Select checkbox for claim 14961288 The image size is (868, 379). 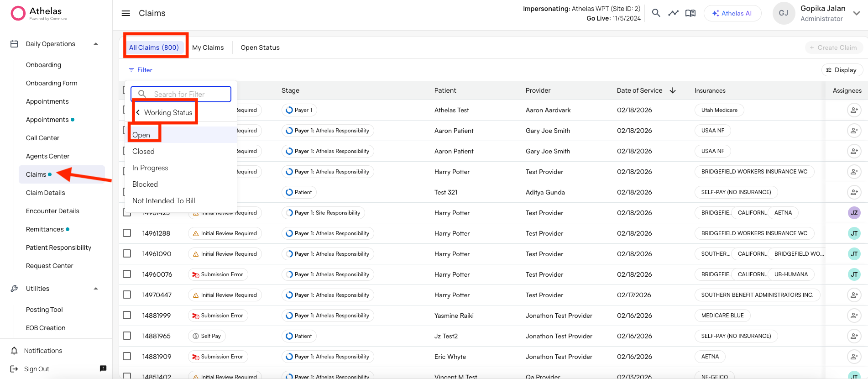(x=127, y=233)
